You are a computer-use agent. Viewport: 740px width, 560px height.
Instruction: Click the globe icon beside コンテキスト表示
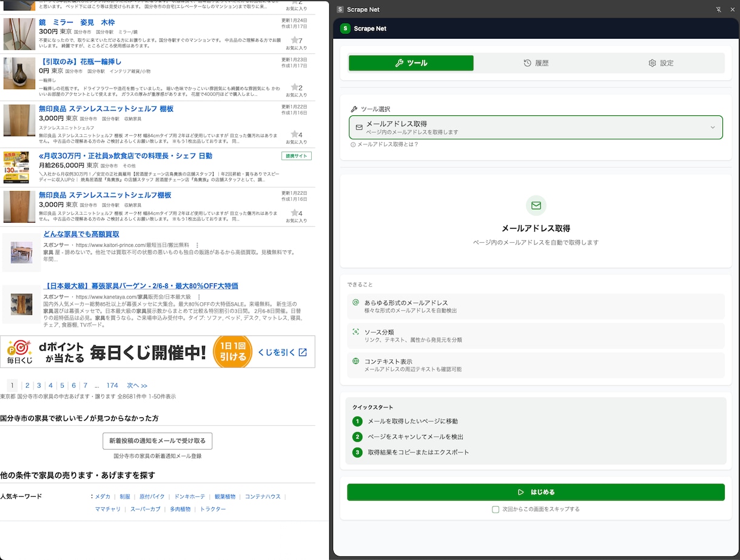[x=356, y=361]
